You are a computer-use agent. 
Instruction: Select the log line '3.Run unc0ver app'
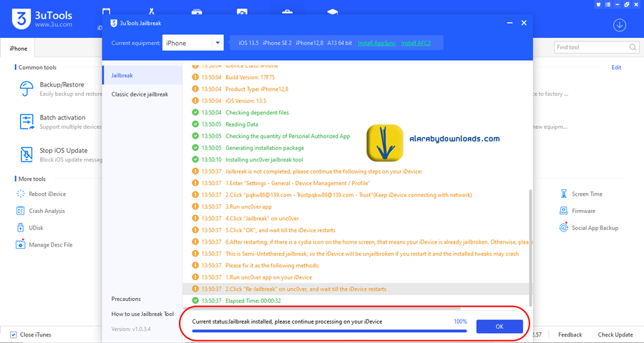click(x=248, y=207)
